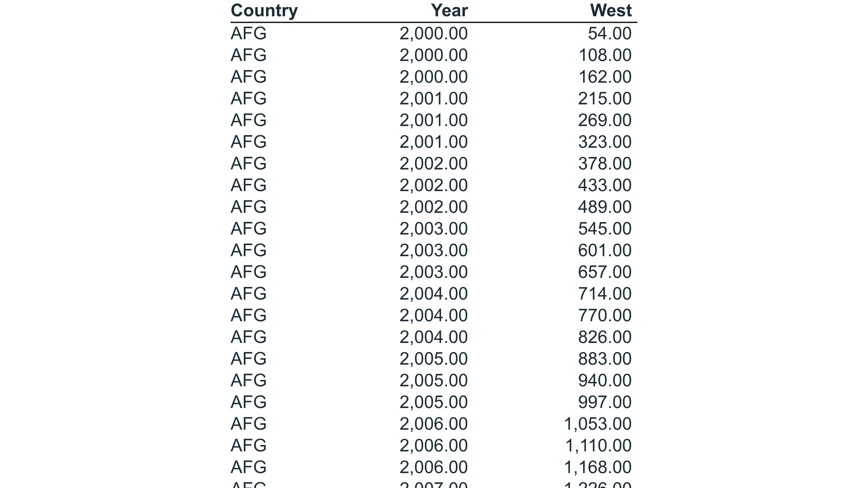Select the West value 1,110.00
The width and height of the screenshot is (868, 488).
point(598,446)
